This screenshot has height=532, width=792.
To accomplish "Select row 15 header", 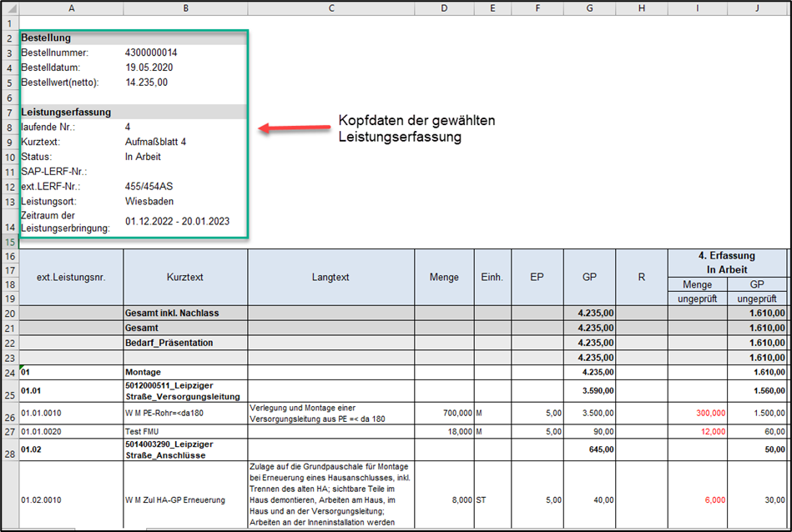I will [9, 241].
